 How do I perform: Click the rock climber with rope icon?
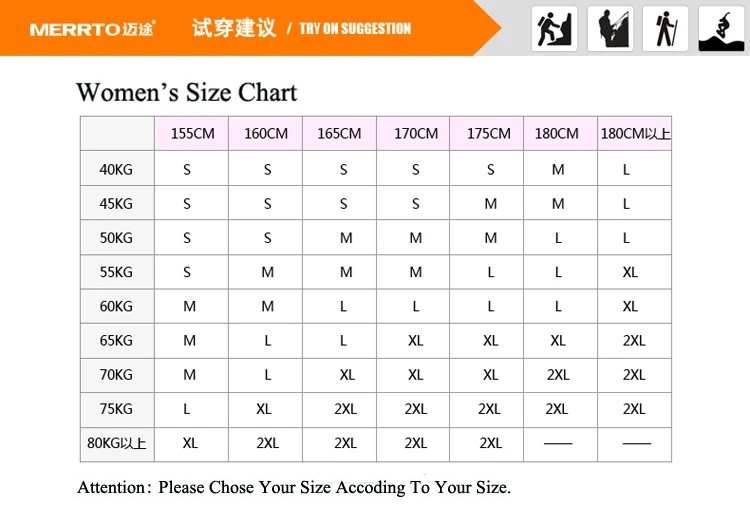tap(610, 29)
